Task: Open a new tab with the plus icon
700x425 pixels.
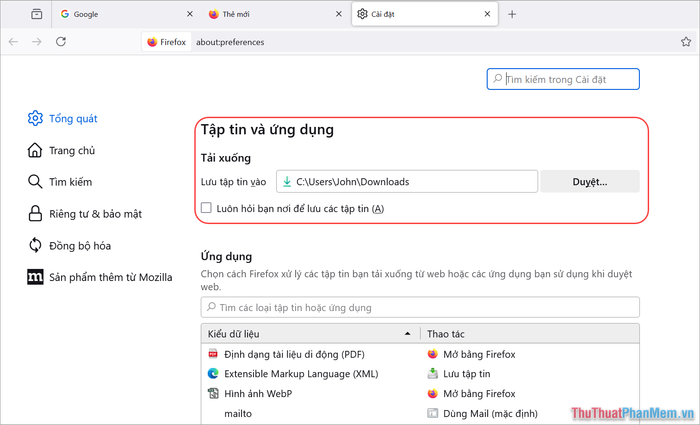Action: pyautogui.click(x=512, y=14)
